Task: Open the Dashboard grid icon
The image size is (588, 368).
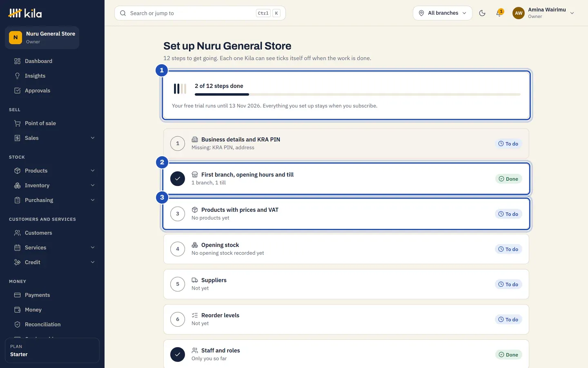Action: click(17, 61)
